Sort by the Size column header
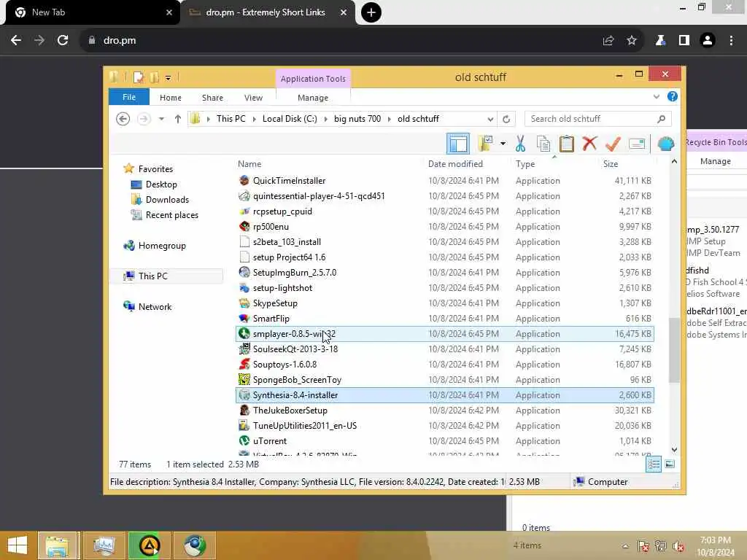 pyautogui.click(x=611, y=164)
